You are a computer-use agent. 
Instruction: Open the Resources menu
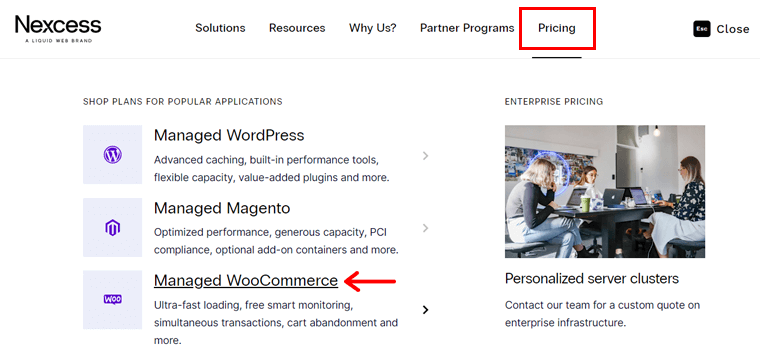(x=297, y=28)
